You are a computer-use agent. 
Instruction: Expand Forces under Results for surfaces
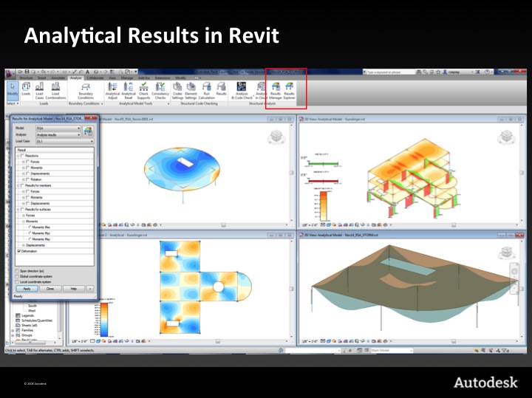pyautogui.click(x=24, y=216)
